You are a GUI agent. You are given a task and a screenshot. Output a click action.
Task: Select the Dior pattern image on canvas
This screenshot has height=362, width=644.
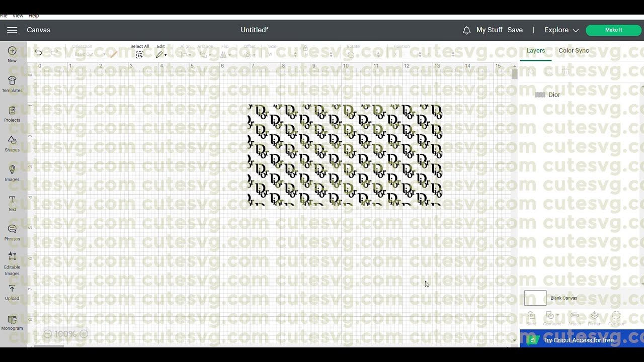(345, 155)
